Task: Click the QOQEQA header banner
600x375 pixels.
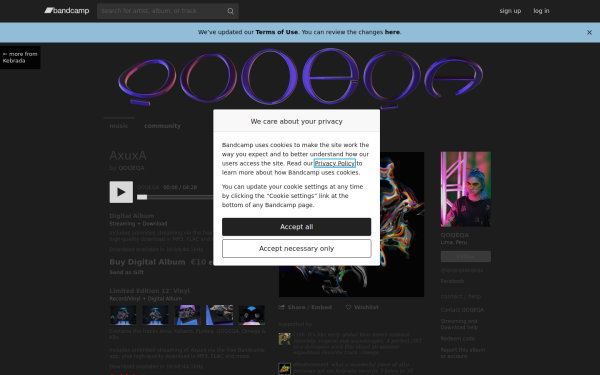Action: click(300, 78)
